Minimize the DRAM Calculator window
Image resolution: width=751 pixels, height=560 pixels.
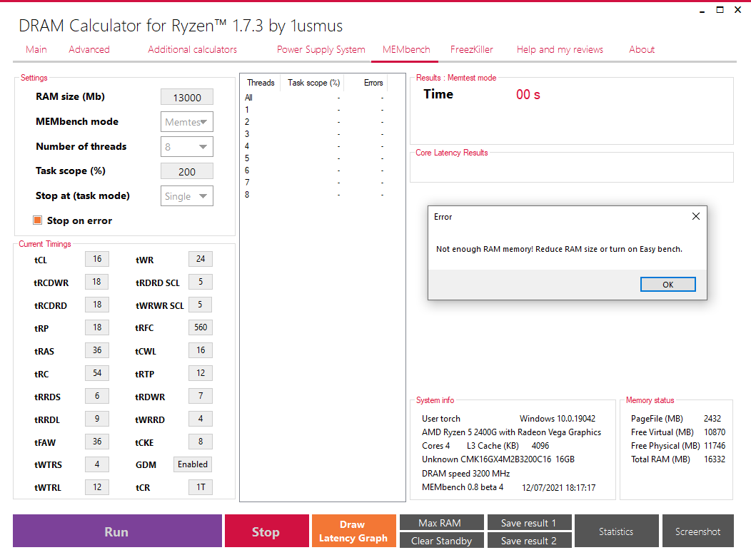[x=702, y=11]
